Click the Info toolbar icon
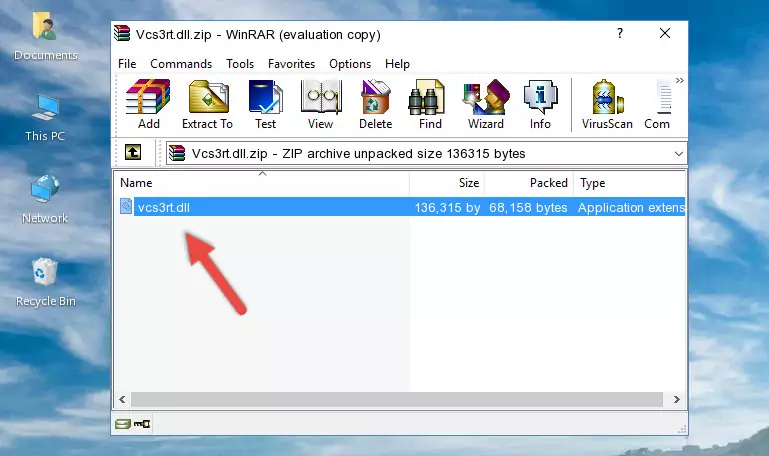This screenshot has height=456, width=769. pyautogui.click(x=540, y=104)
